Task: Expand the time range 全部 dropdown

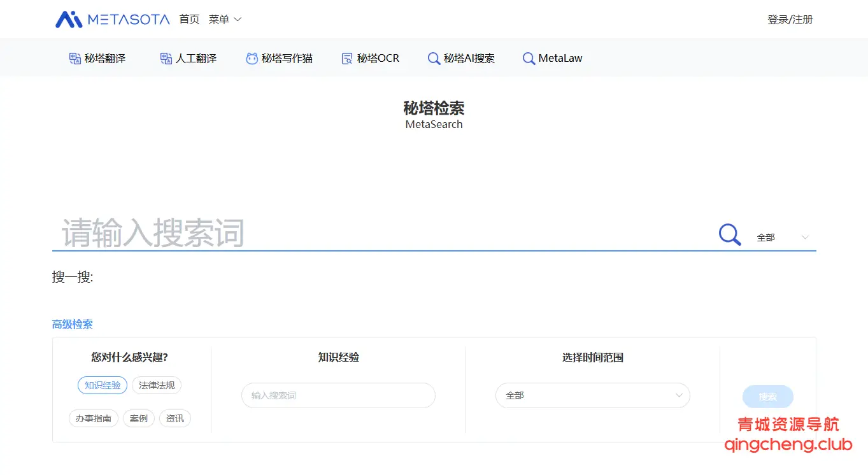Action: 592,395
